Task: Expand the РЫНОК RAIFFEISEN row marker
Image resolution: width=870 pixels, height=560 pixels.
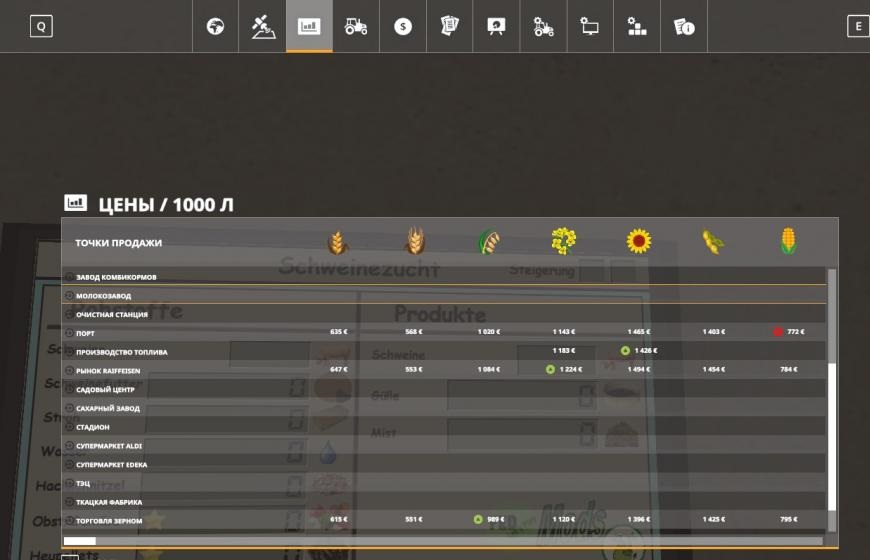Action: [x=69, y=371]
